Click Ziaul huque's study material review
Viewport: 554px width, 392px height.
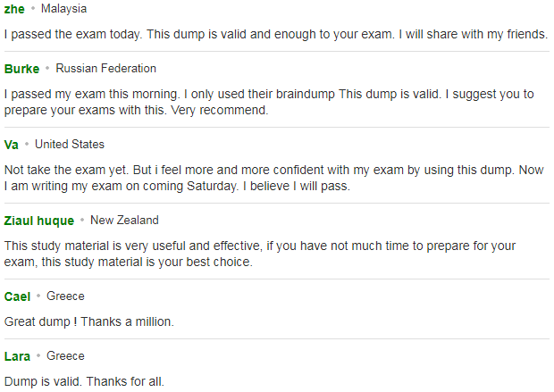260,254
